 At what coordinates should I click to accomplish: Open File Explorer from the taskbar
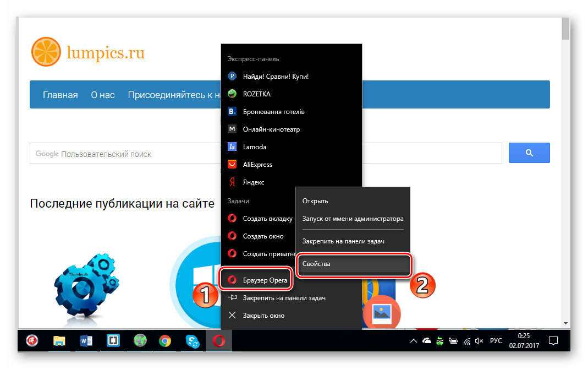[59, 341]
